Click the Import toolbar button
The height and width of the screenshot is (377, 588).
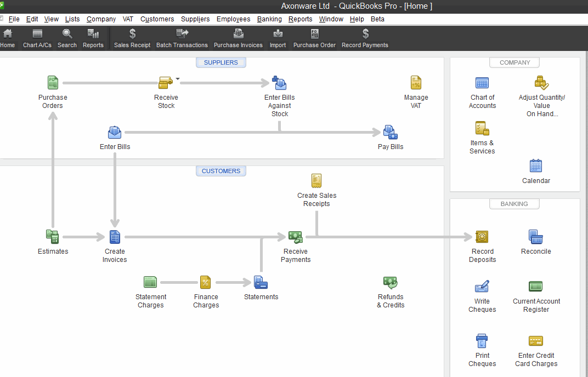pos(278,38)
